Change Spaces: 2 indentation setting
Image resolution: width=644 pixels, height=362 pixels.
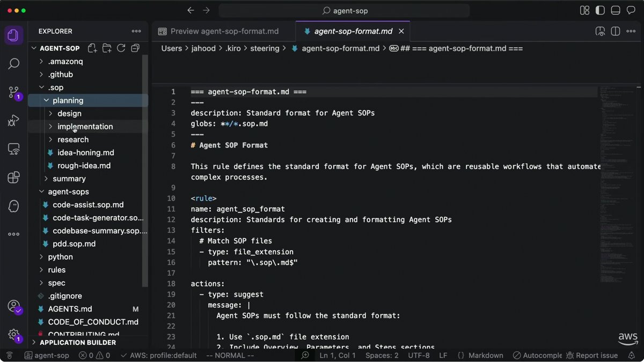click(x=382, y=355)
